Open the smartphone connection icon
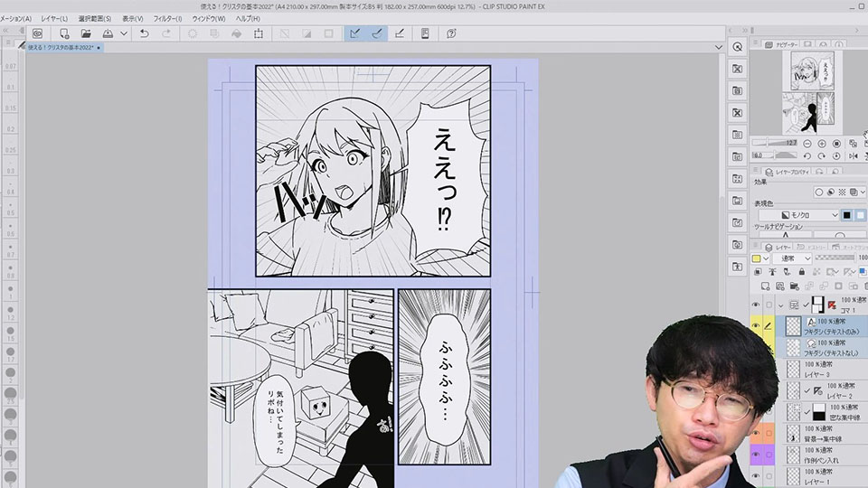868x488 pixels. [425, 33]
